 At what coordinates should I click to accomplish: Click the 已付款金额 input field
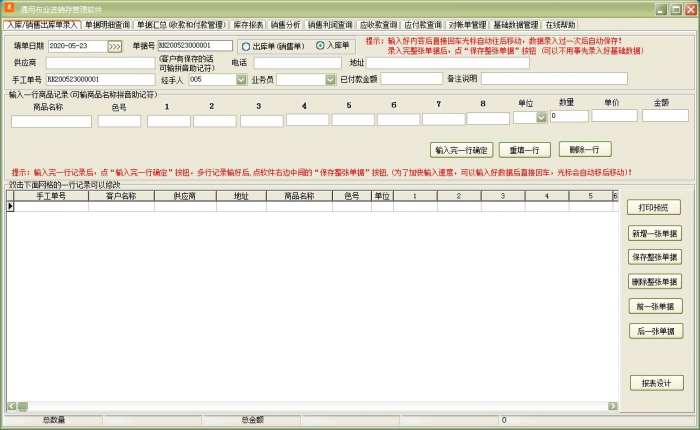412,79
